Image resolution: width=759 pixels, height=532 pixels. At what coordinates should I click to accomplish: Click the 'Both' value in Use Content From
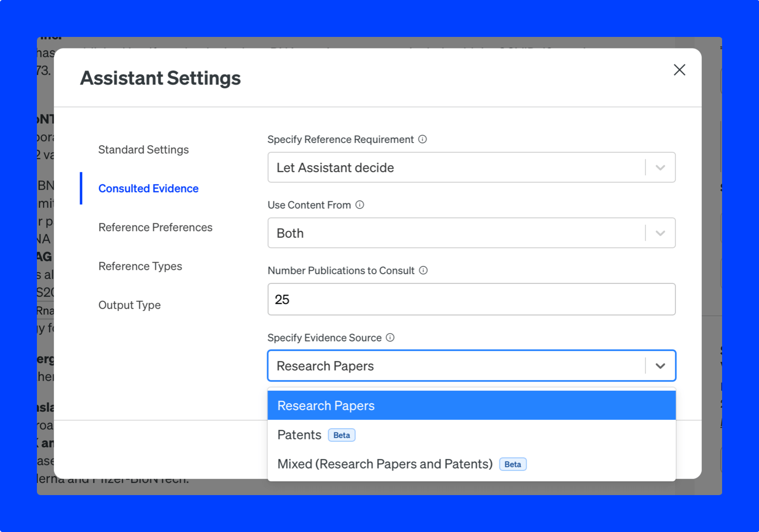pos(290,233)
